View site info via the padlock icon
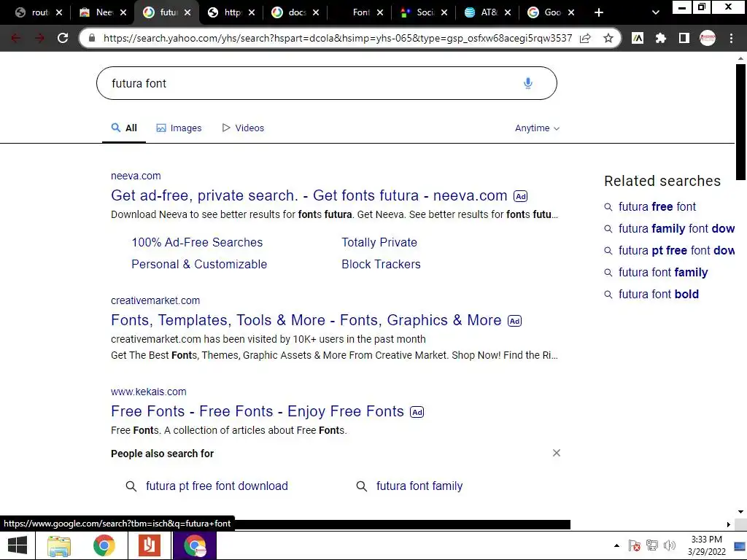The image size is (747, 560). click(x=92, y=38)
